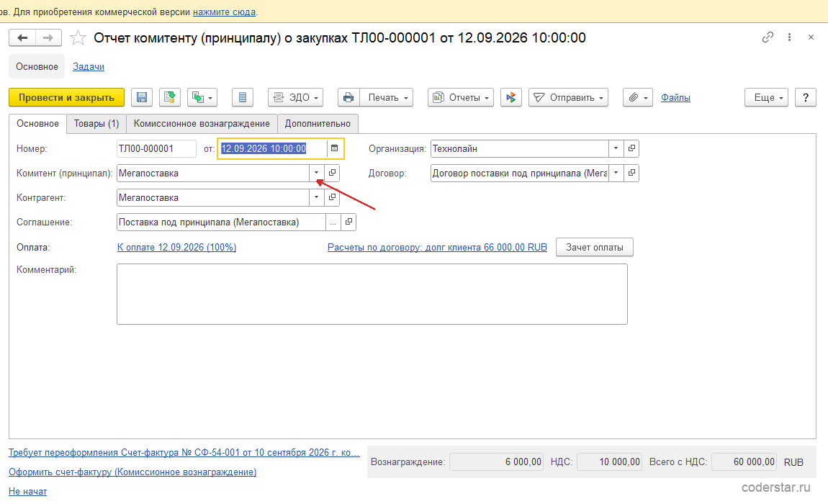Click the Зачет оплаты button
Viewport: 828px width, 504px height.
point(595,247)
